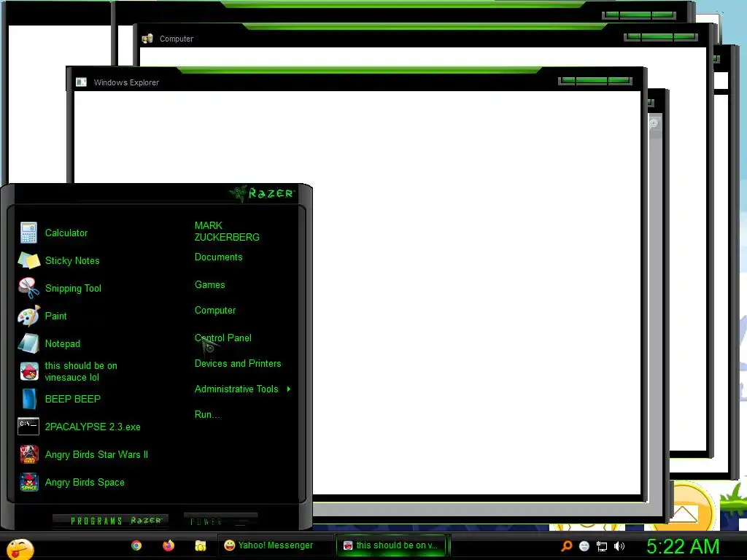Image resolution: width=747 pixels, height=560 pixels.
Task: Open MARK ZUCKERBERG user folder
Action: click(x=227, y=231)
